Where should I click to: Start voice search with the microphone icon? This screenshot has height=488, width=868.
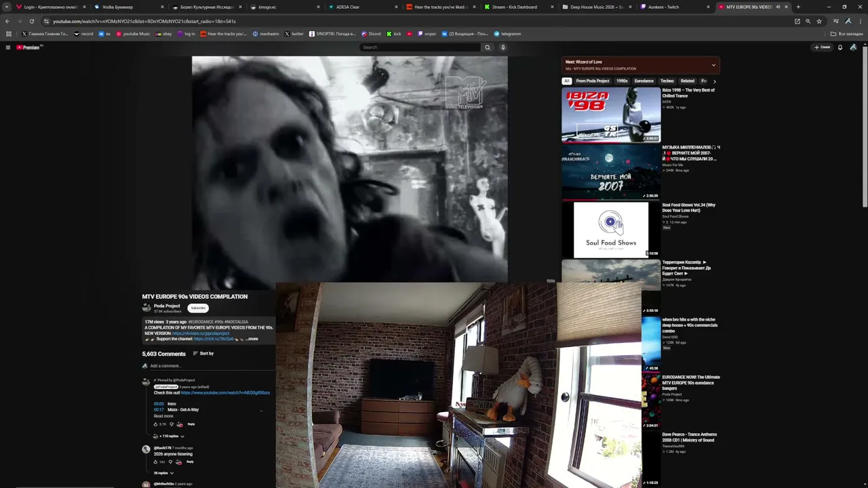[502, 47]
